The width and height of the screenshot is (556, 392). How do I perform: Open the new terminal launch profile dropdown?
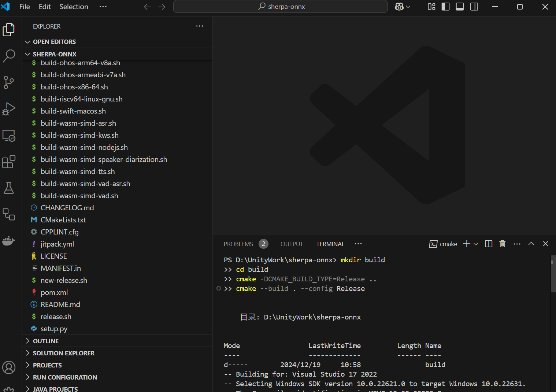476,244
